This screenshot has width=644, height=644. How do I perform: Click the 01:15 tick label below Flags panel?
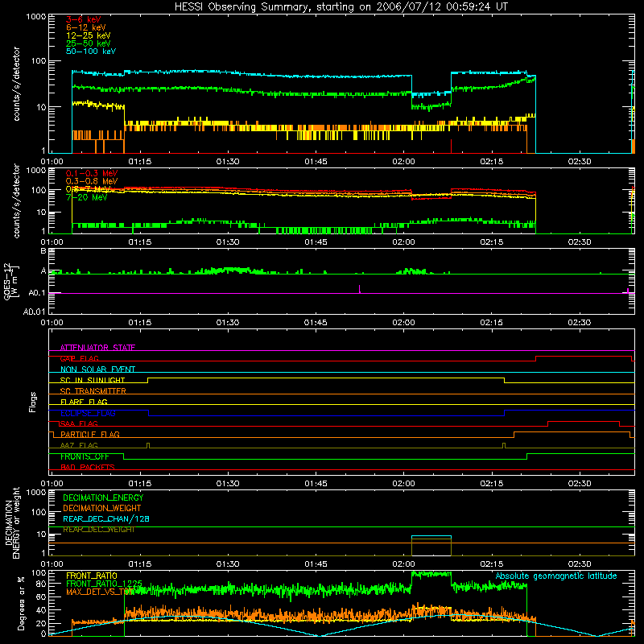coord(139,484)
